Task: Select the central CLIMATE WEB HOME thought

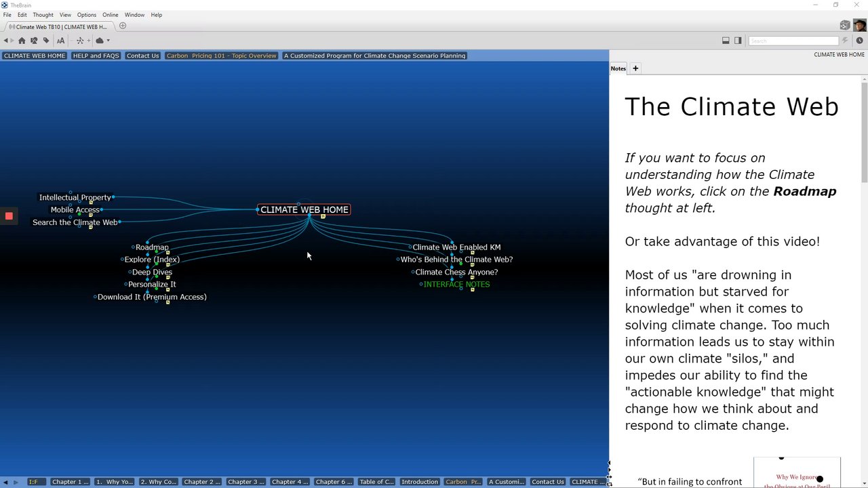Action: tap(304, 209)
